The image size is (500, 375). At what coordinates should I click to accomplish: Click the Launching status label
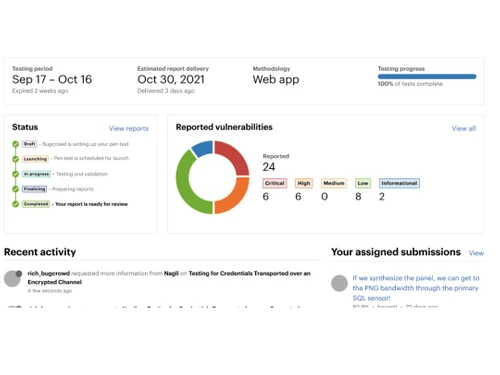(35, 159)
